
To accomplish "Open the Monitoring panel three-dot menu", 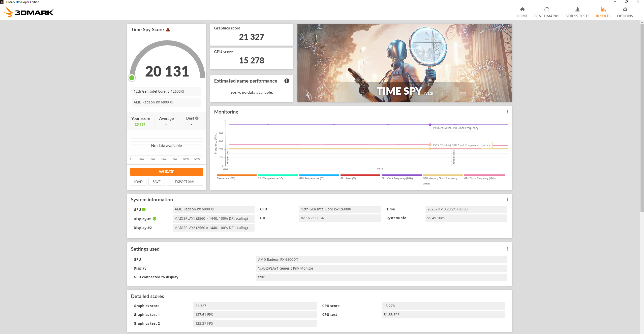I will click(507, 112).
